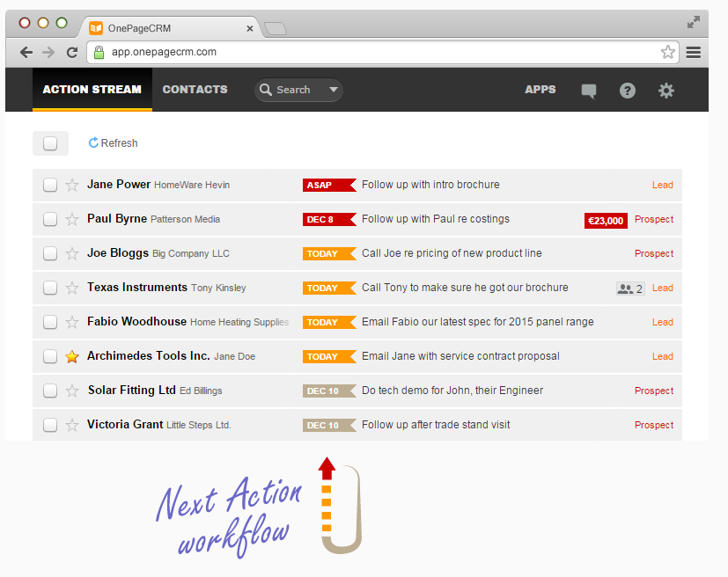Bookmark the page with the star icon
The width and height of the screenshot is (728, 577).
coord(667,52)
